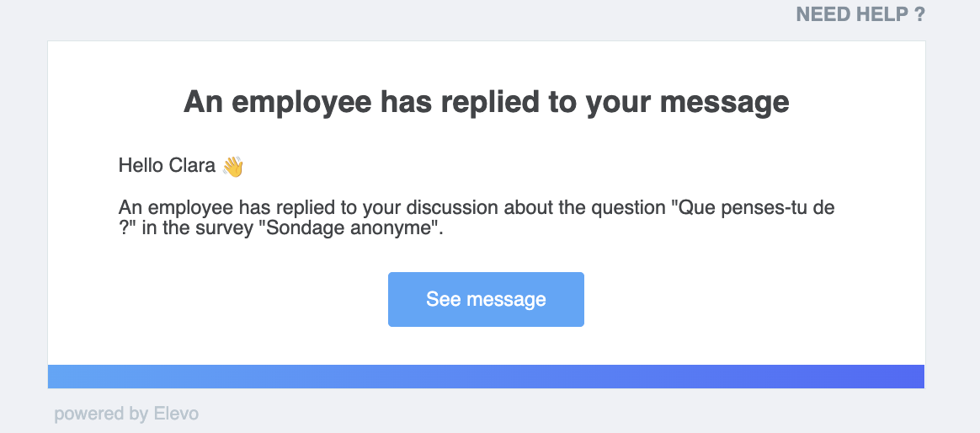Click the quoted question "Que penses-tu de
The height and width of the screenshot is (433, 980).
[x=752, y=209]
